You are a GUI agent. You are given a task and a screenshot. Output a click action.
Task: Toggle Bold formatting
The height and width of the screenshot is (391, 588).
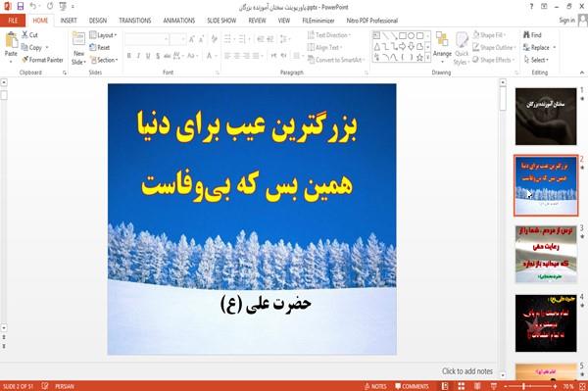pyautogui.click(x=129, y=56)
